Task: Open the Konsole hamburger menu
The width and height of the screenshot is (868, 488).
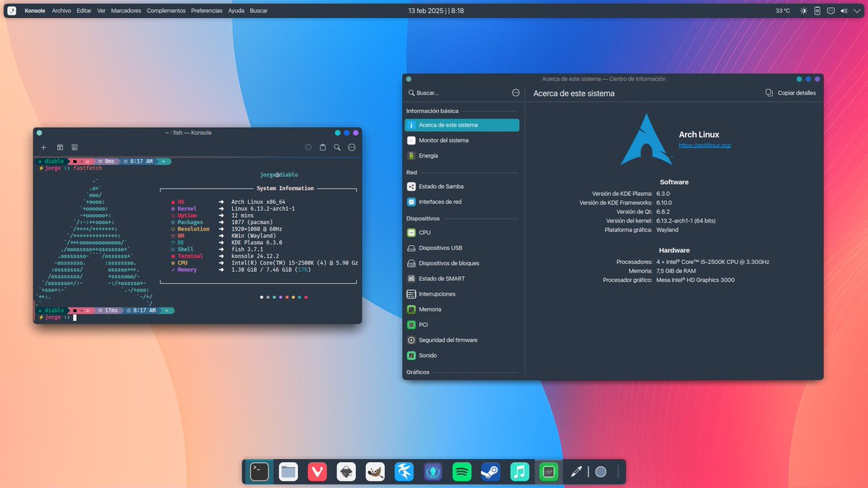Action: pos(352,147)
